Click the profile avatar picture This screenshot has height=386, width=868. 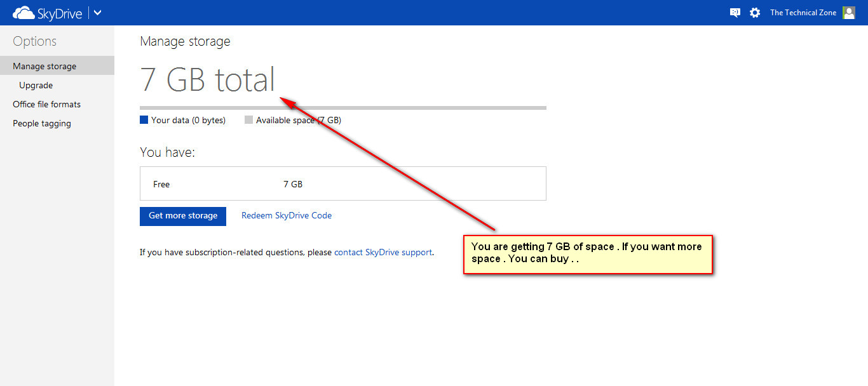pos(849,13)
